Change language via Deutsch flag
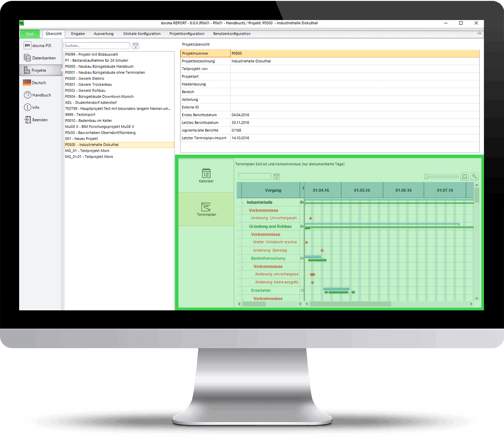The height and width of the screenshot is (437, 504). pos(35,83)
